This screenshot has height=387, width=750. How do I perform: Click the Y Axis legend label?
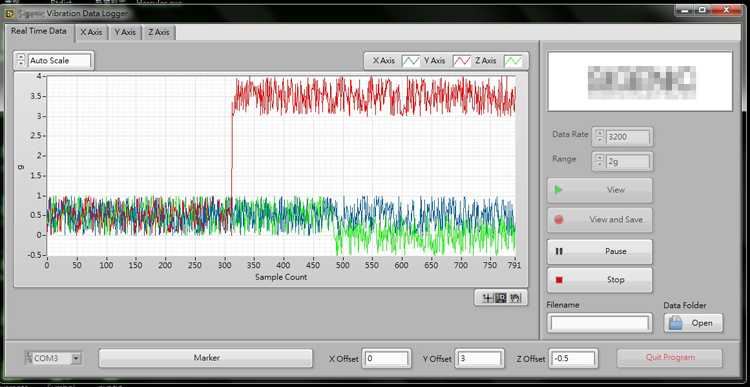pyautogui.click(x=435, y=61)
